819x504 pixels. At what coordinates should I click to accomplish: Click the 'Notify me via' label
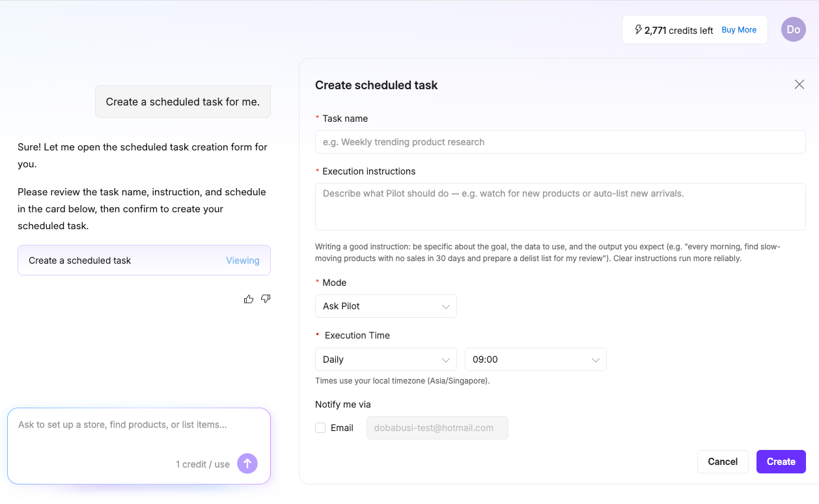tap(343, 404)
